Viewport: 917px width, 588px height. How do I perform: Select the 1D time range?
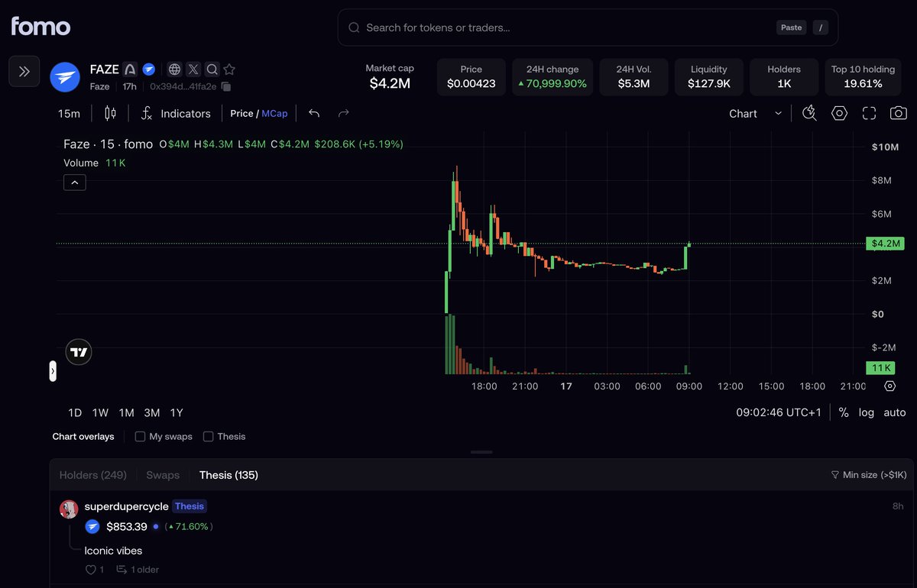[75, 413]
